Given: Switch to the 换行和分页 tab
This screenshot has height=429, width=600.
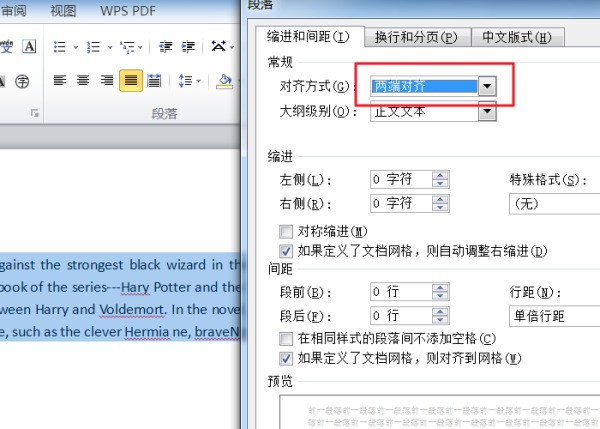Looking at the screenshot, I should point(416,38).
